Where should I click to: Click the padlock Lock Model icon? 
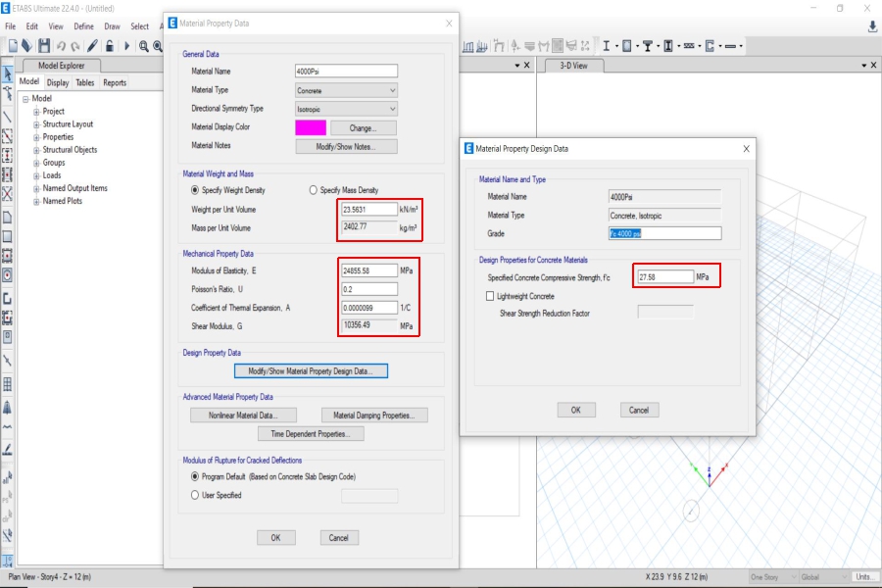pyautogui.click(x=110, y=46)
